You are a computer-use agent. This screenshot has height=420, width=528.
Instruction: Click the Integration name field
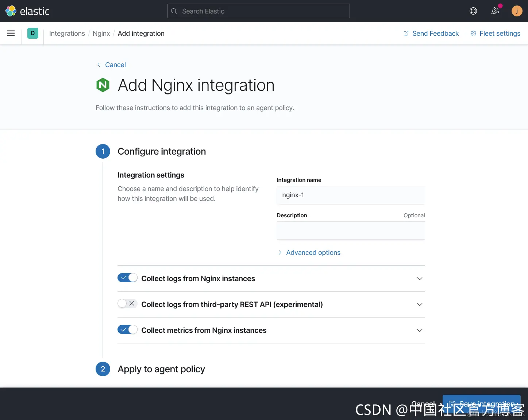click(x=351, y=195)
